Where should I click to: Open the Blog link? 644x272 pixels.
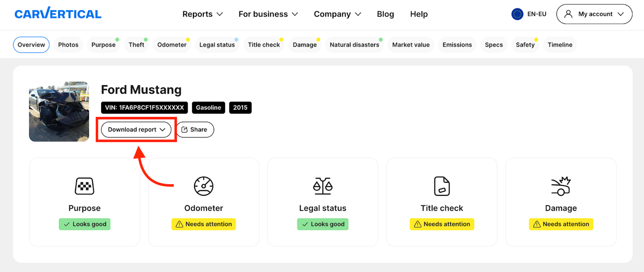385,14
